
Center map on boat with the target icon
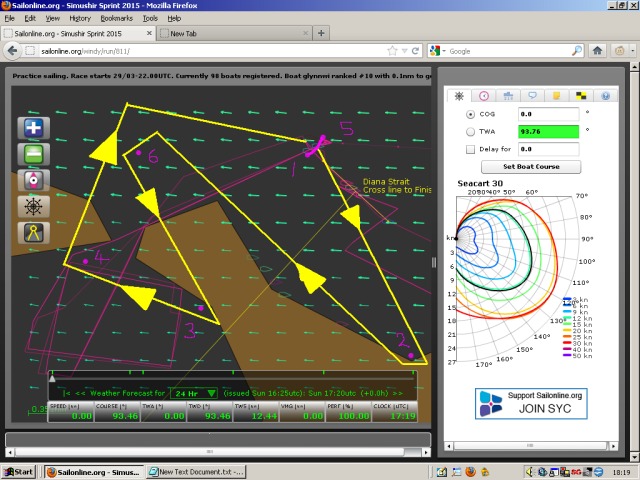(33, 180)
